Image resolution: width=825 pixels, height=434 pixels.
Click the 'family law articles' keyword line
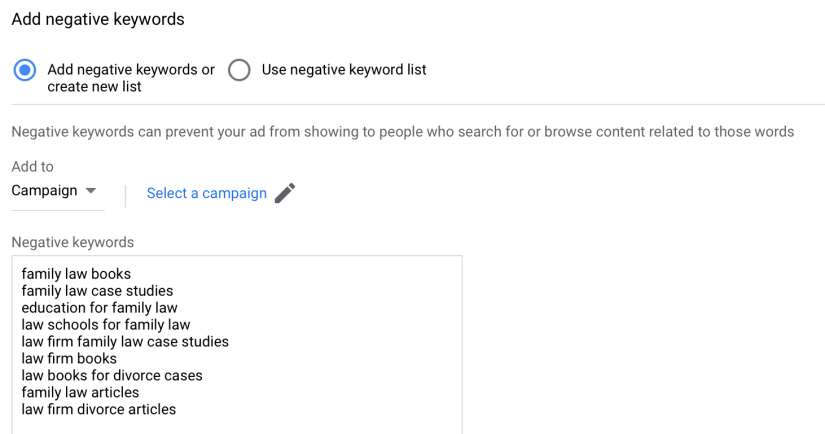[80, 392]
